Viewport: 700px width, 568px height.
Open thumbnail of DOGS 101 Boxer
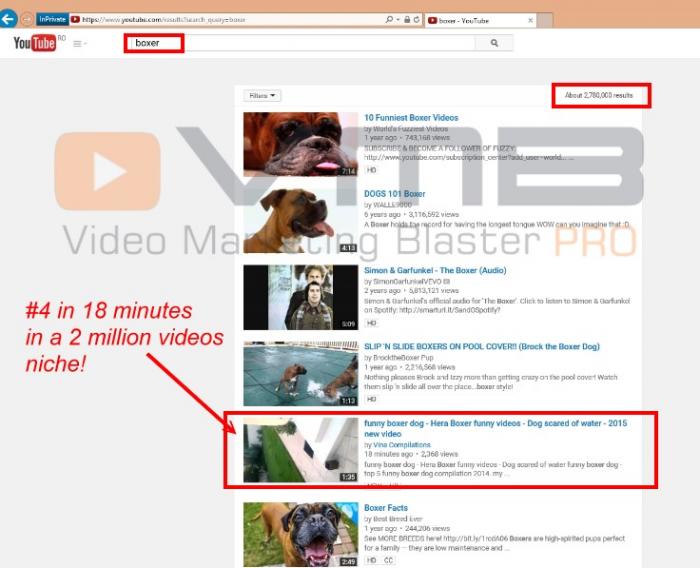tap(300, 221)
